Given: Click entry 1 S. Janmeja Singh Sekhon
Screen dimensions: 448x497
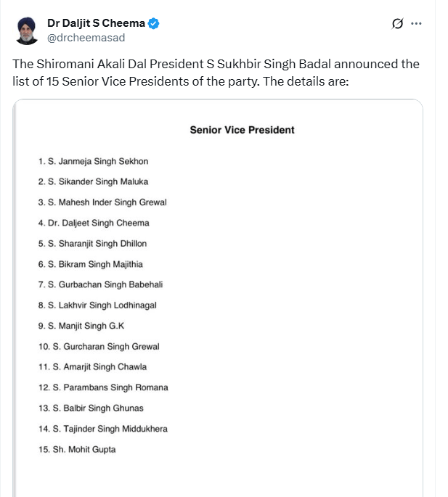Looking at the screenshot, I should pyautogui.click(x=93, y=161).
